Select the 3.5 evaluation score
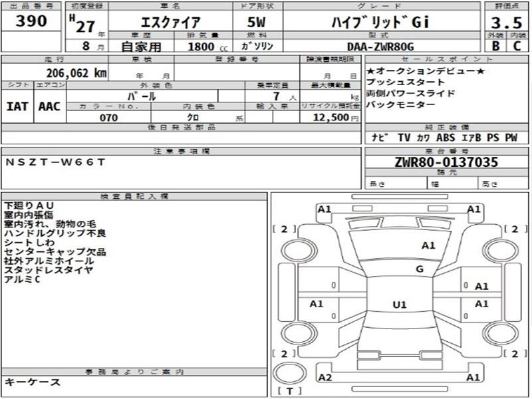532x399 pixels. [x=507, y=23]
